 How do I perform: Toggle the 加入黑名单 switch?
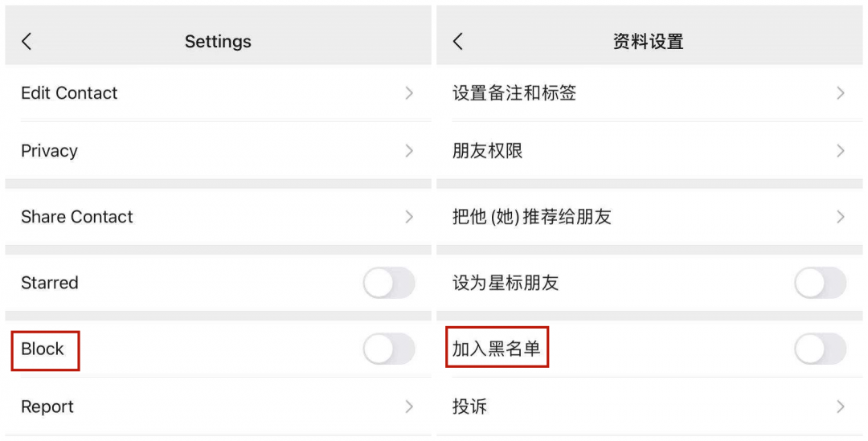click(x=820, y=349)
